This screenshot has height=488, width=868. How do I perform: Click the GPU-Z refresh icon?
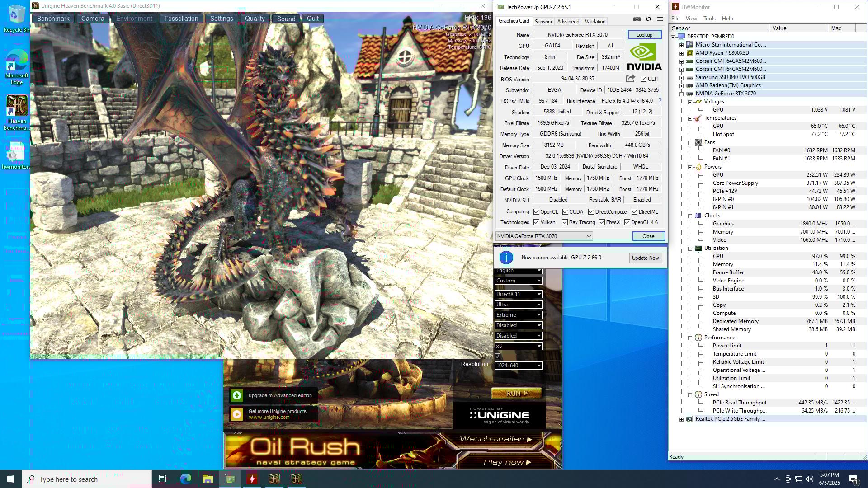pos(648,19)
